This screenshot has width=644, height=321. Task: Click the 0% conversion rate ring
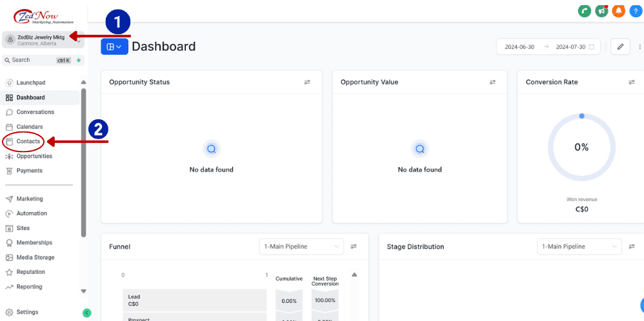[x=581, y=148]
